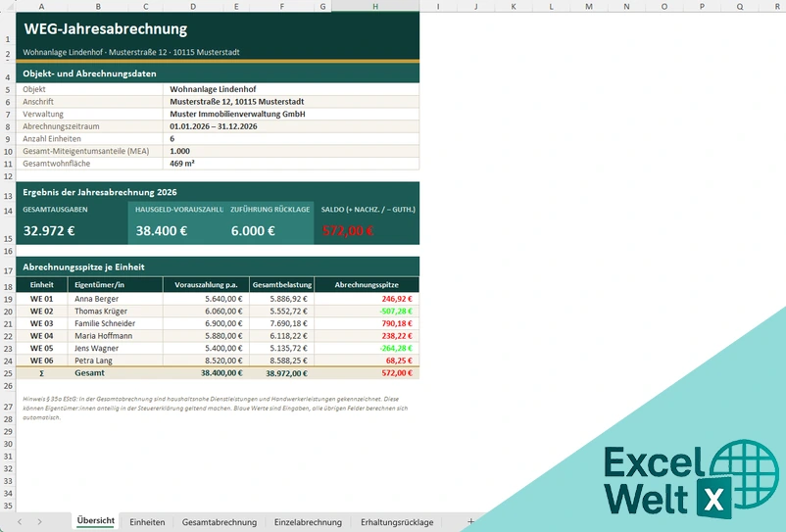
Task: Open the Erhaltungsrücklage sheet tab
Action: (x=397, y=522)
